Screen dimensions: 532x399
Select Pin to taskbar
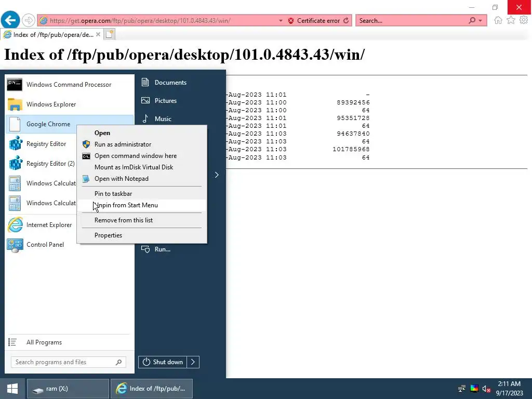point(142,194)
